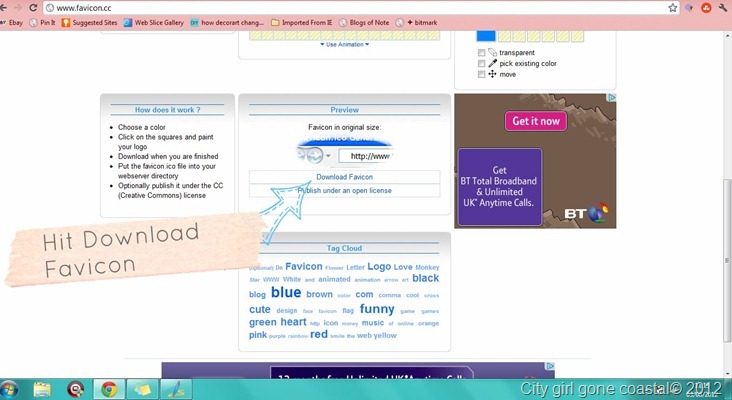Screen dimensions: 732x400
Task: Check the move checkbox
Action: coord(481,74)
